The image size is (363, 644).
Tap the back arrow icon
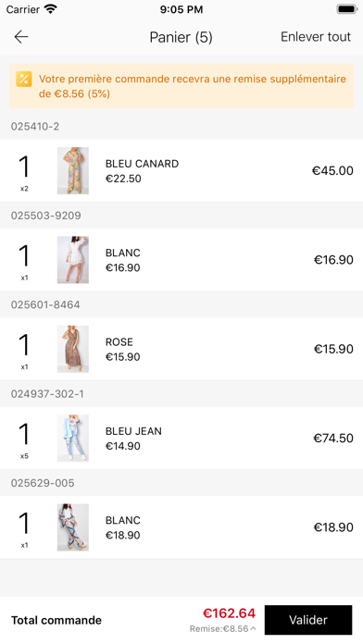click(x=21, y=37)
